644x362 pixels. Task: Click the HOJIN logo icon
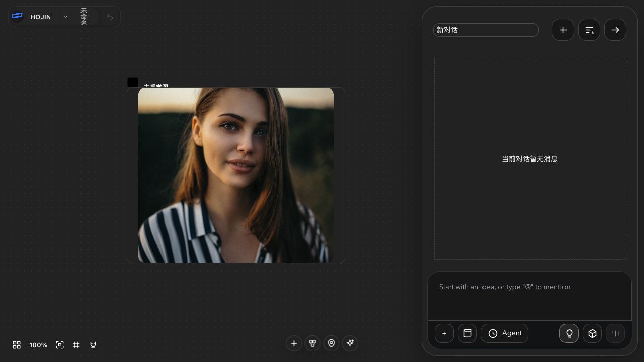[x=17, y=16]
